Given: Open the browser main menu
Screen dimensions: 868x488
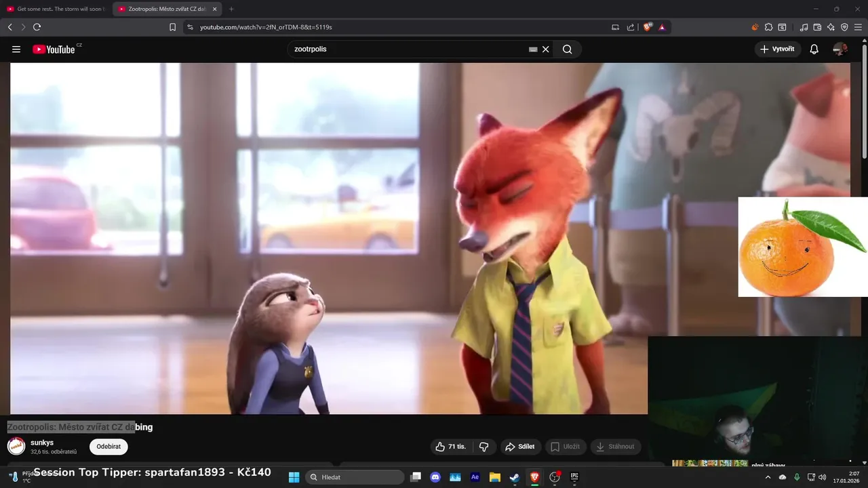Looking at the screenshot, I should click(859, 27).
